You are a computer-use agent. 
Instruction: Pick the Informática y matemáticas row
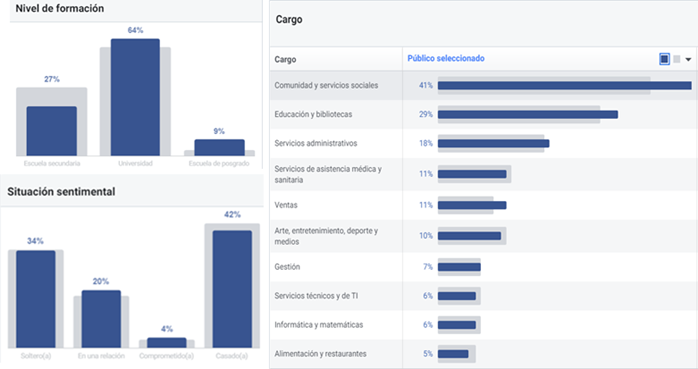483,325
